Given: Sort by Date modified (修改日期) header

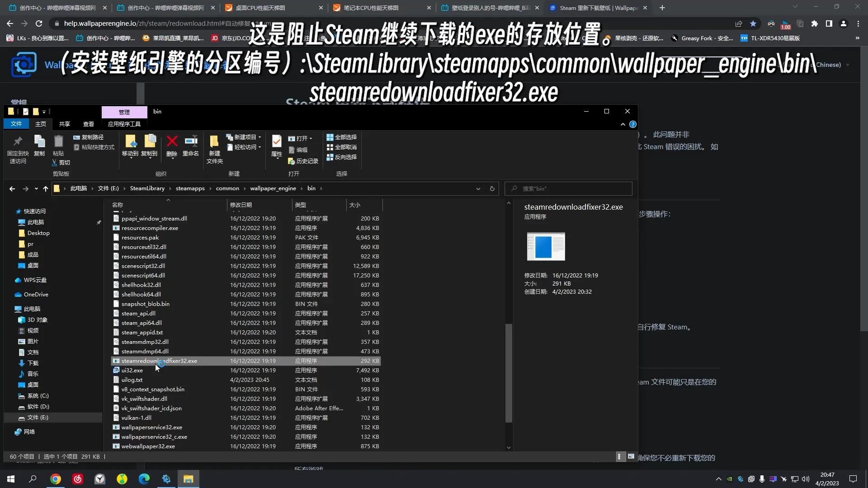Looking at the screenshot, I should tap(259, 205).
